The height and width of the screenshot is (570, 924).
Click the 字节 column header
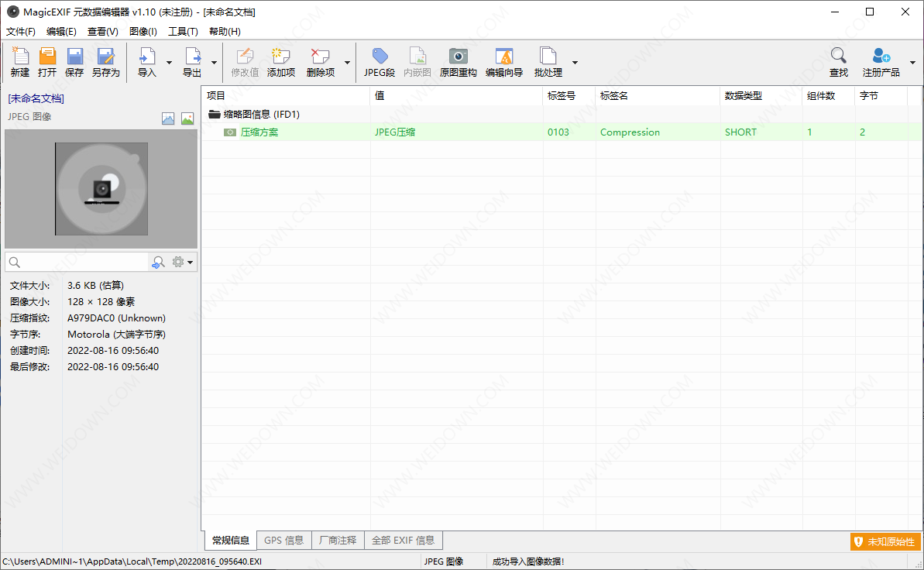881,95
